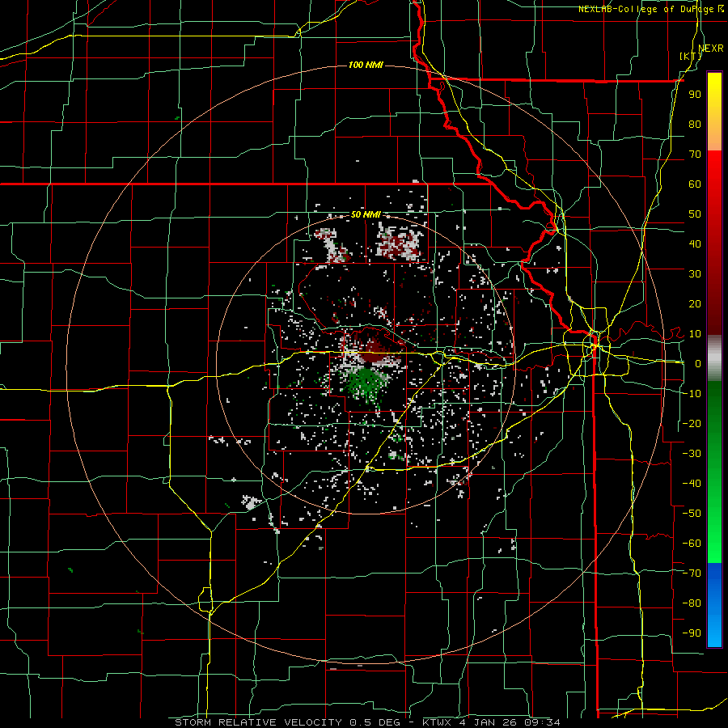Select the positive 50 value on velocity scale
Image resolution: width=728 pixels, height=728 pixels.
(695, 214)
